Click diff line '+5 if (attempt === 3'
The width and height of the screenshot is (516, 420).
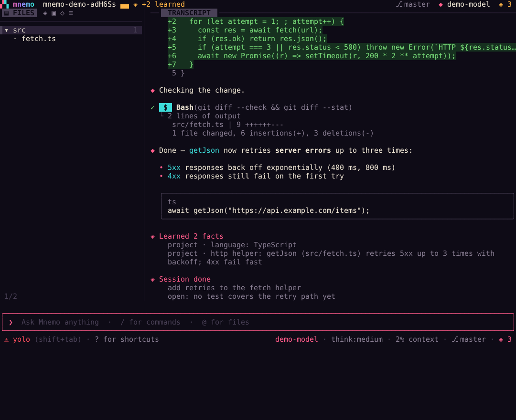pyautogui.click(x=342, y=47)
